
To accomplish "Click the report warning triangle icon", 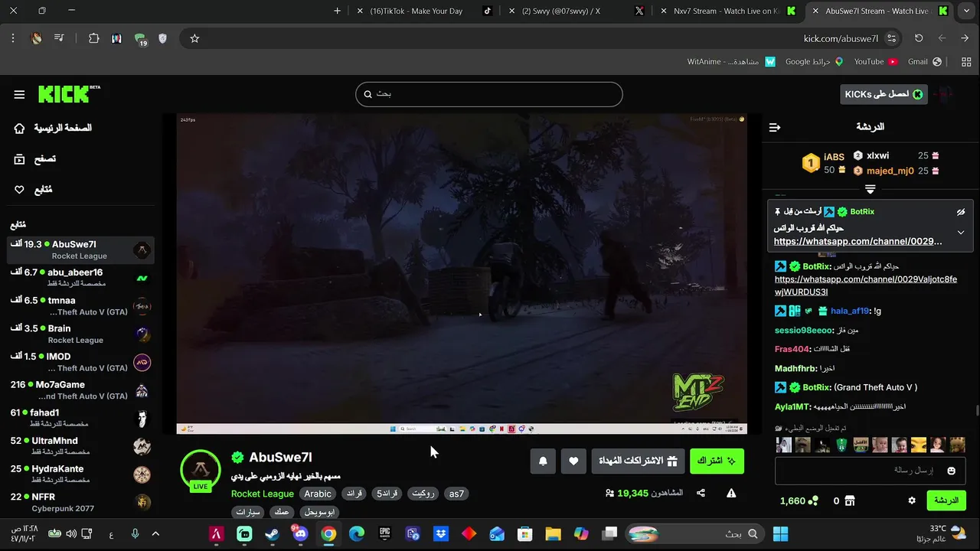I will 731,494.
